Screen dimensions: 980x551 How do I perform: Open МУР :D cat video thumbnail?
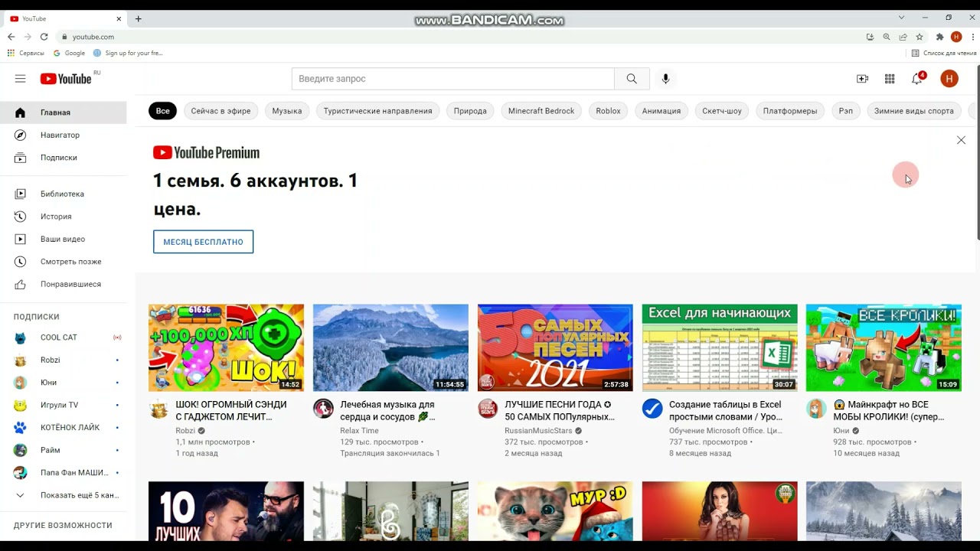[555, 511]
